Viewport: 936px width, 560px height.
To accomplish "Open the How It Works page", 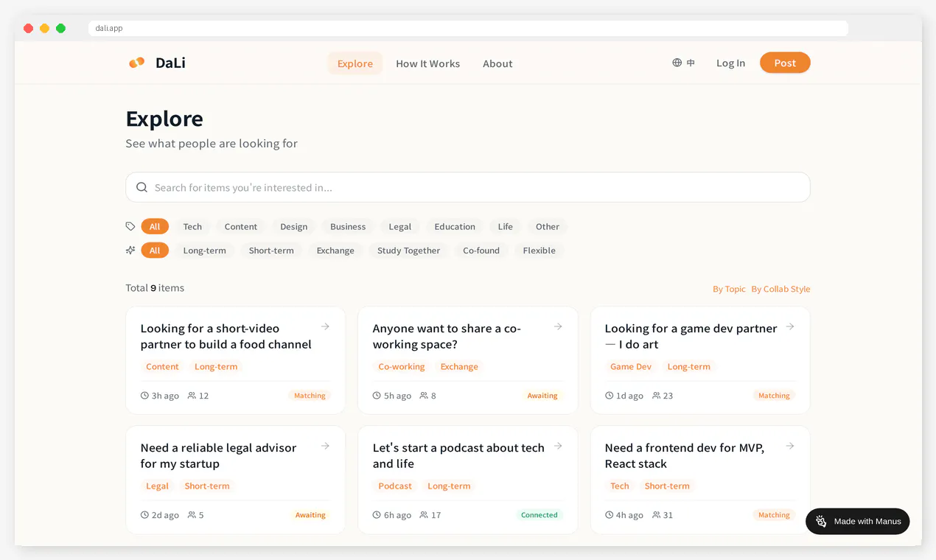I will click(427, 63).
